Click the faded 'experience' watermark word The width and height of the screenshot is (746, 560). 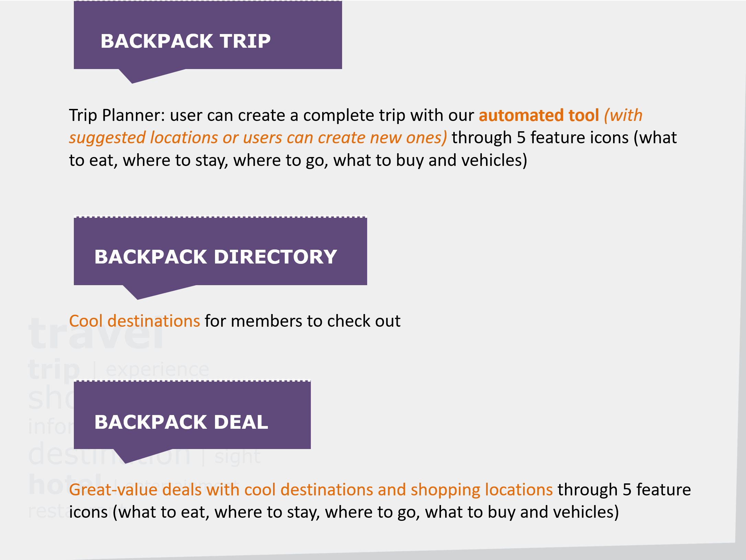click(157, 370)
